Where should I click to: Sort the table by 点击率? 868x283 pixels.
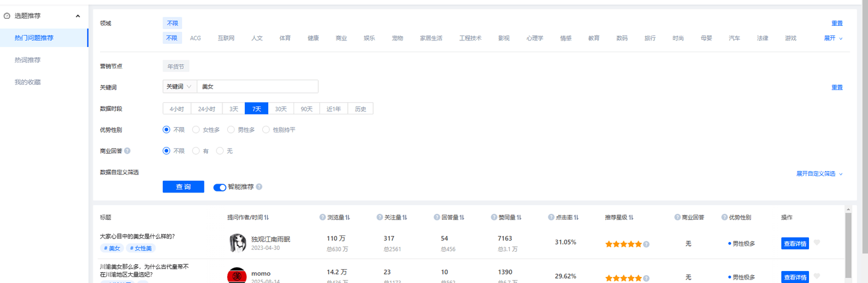[x=576, y=217]
